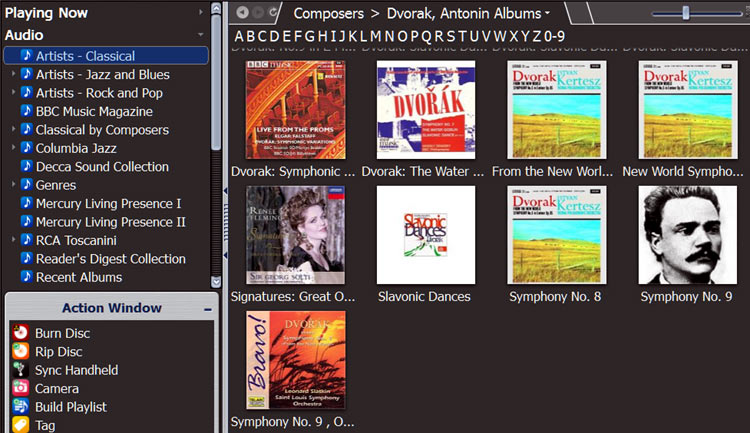Click the refresh view icon

[x=273, y=13]
